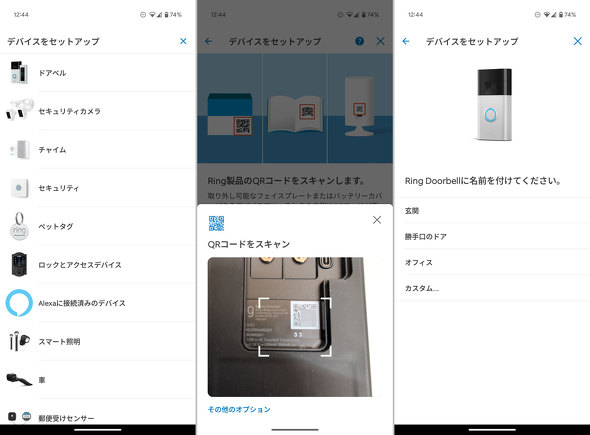590x435 pixels.
Task: Tap the left screen battery status icon
Action: pyautogui.click(x=166, y=15)
